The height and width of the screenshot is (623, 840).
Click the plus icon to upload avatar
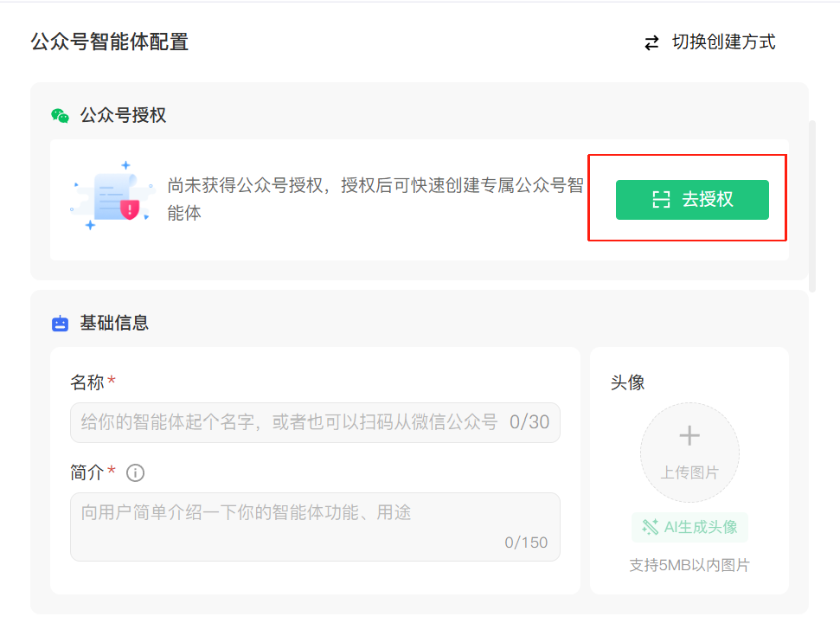[x=689, y=435]
